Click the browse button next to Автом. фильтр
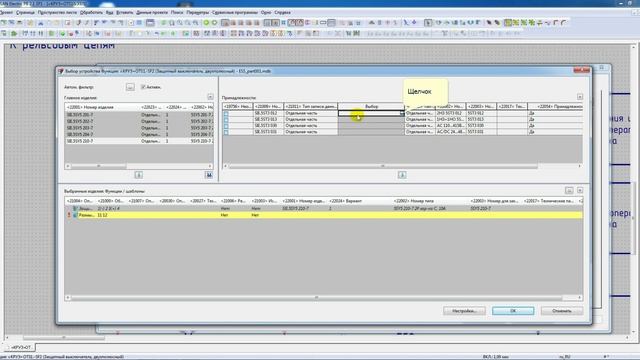 pyautogui.click(x=130, y=87)
